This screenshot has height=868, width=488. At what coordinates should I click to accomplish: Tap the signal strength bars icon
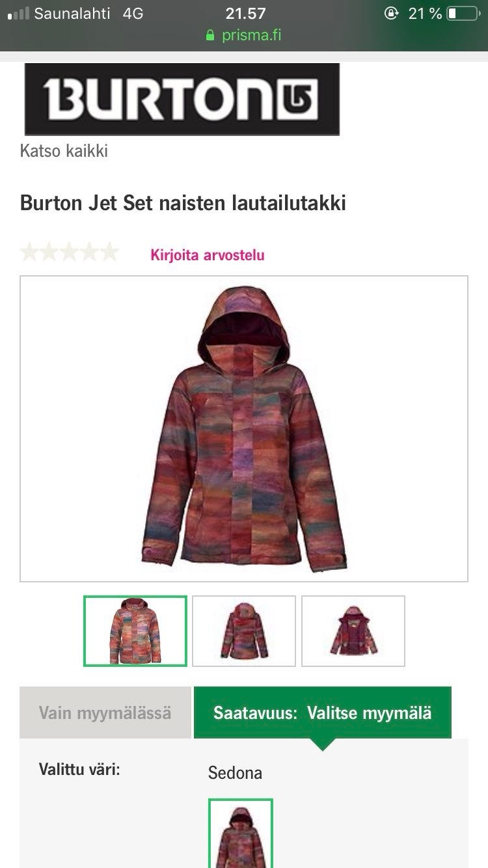(18, 14)
